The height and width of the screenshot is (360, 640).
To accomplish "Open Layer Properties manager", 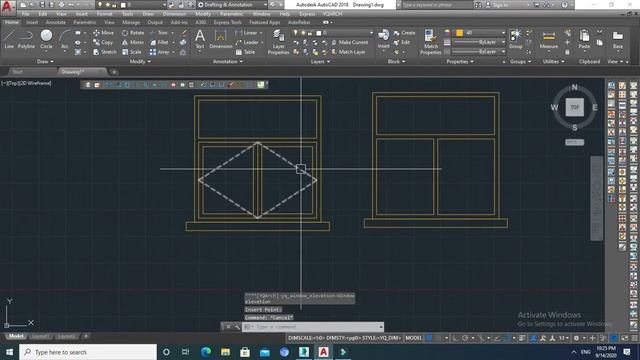I will tap(278, 42).
